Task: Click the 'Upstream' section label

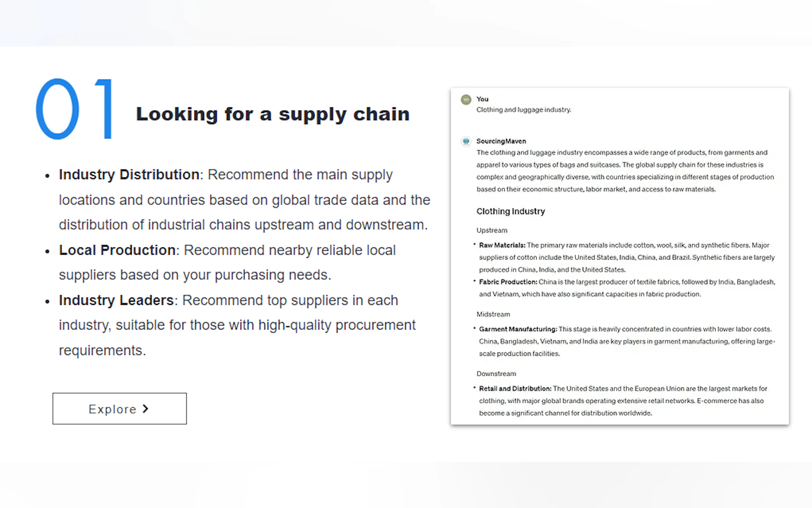Action: (492, 230)
